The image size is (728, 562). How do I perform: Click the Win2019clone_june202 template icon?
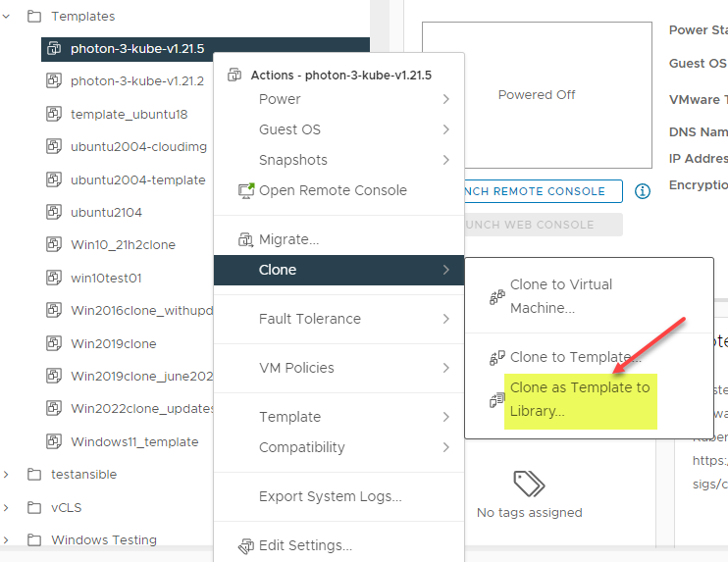[54, 376]
